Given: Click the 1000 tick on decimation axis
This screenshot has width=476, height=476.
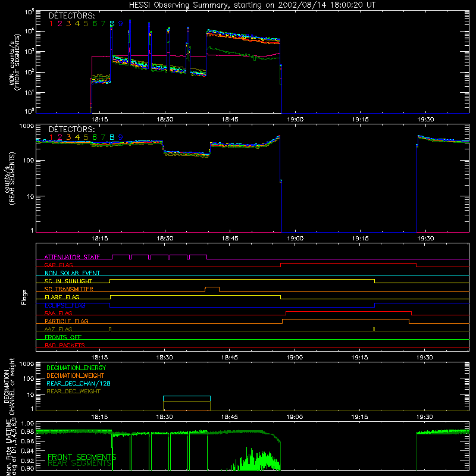Looking at the screenshot, I should click(x=27, y=364).
